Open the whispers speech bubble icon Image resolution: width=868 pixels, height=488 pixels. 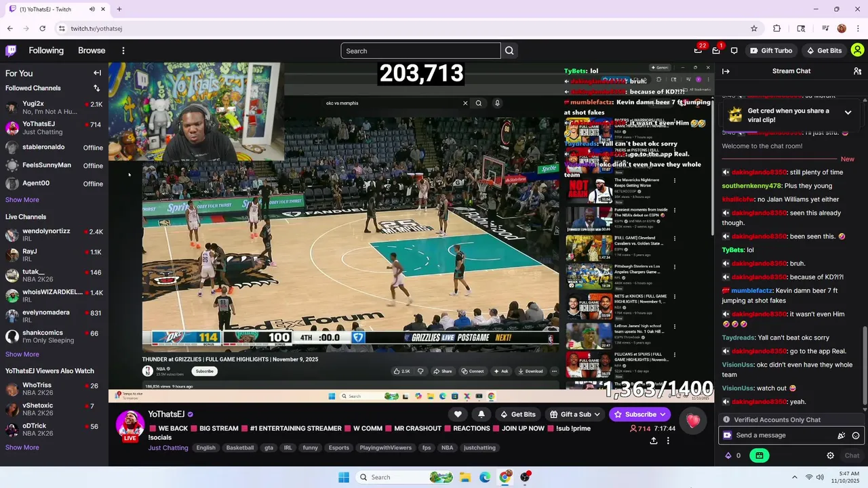734,50
